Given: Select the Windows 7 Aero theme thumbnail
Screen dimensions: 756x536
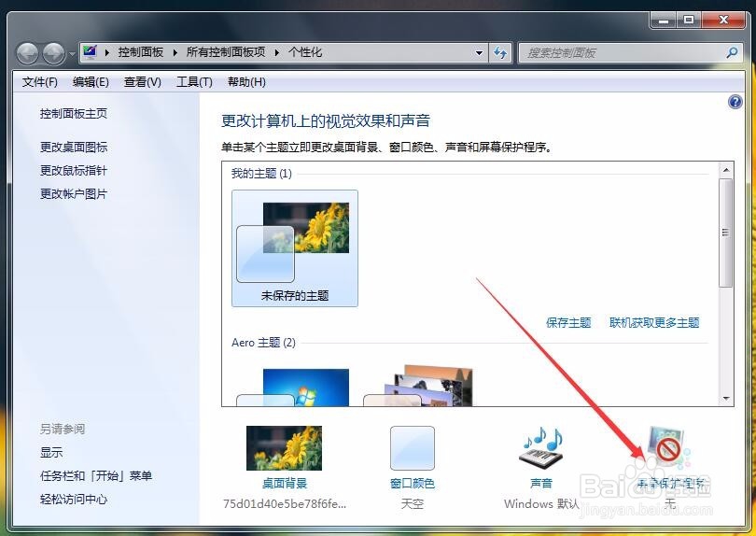Looking at the screenshot, I should tap(293, 387).
